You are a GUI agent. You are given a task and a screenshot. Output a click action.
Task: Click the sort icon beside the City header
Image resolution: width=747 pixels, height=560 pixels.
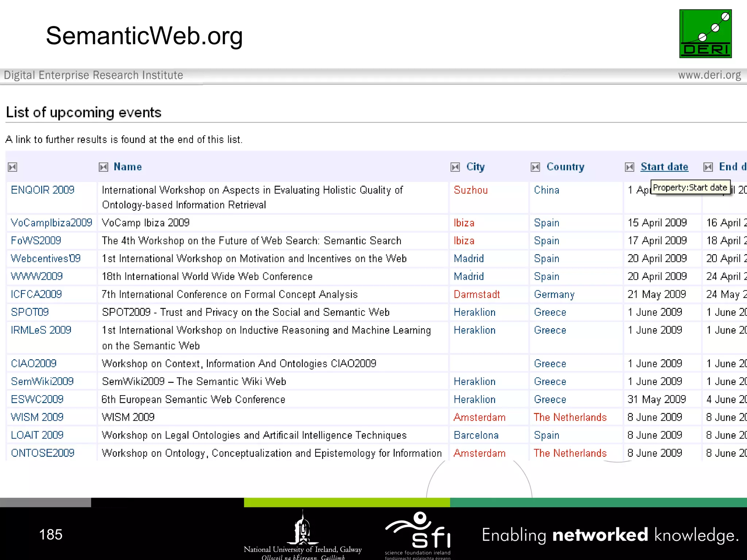point(455,167)
